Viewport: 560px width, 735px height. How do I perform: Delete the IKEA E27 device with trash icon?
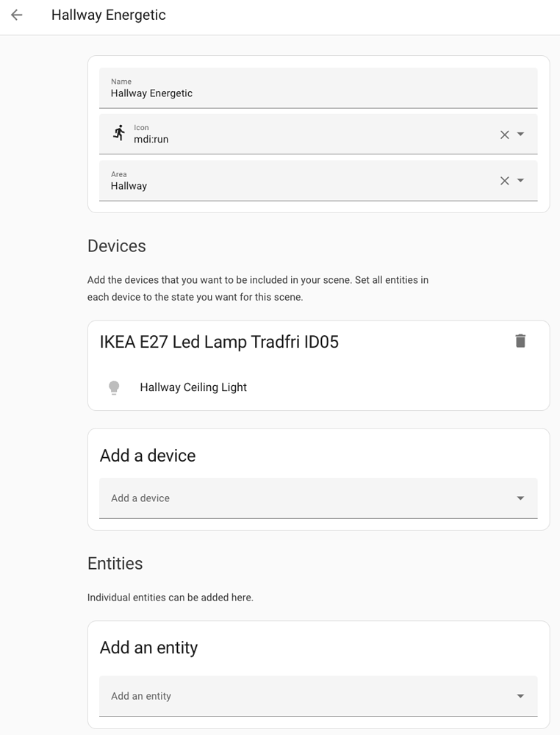point(520,341)
